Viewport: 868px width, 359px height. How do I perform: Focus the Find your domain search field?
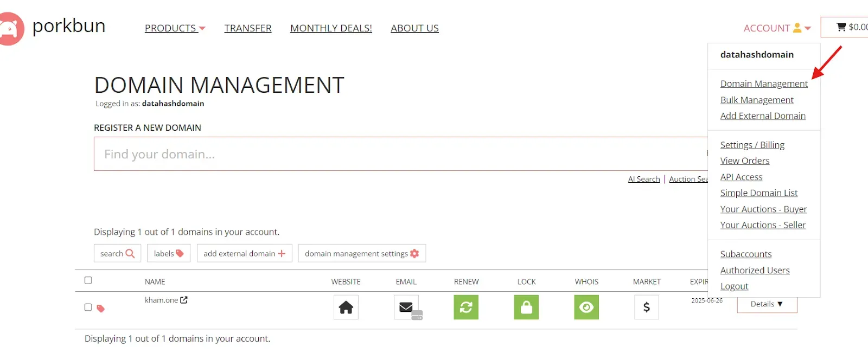tap(400, 154)
